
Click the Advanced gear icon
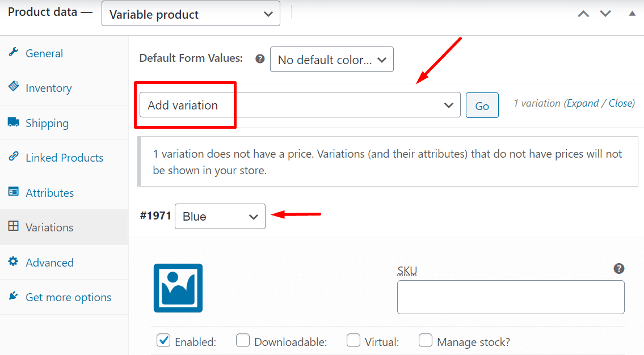[x=13, y=261]
